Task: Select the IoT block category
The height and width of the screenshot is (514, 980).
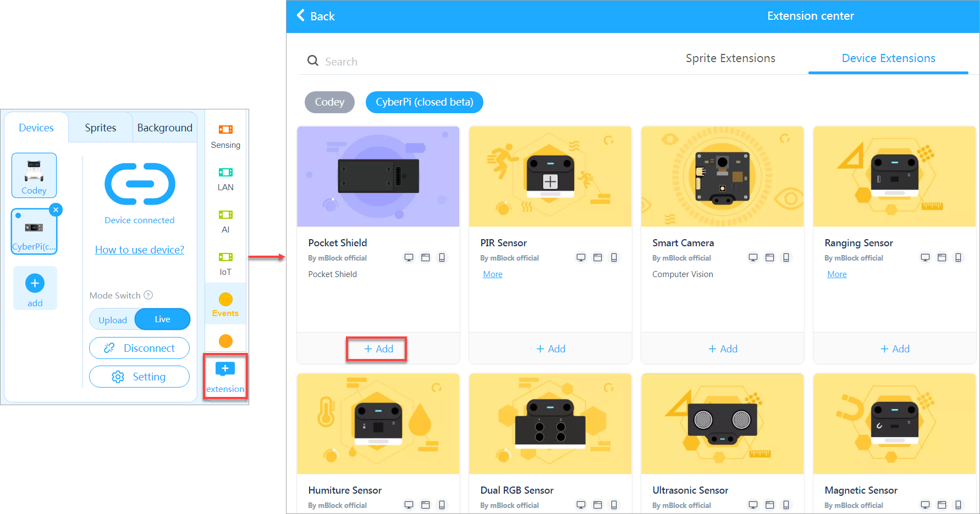Action: coord(225,263)
